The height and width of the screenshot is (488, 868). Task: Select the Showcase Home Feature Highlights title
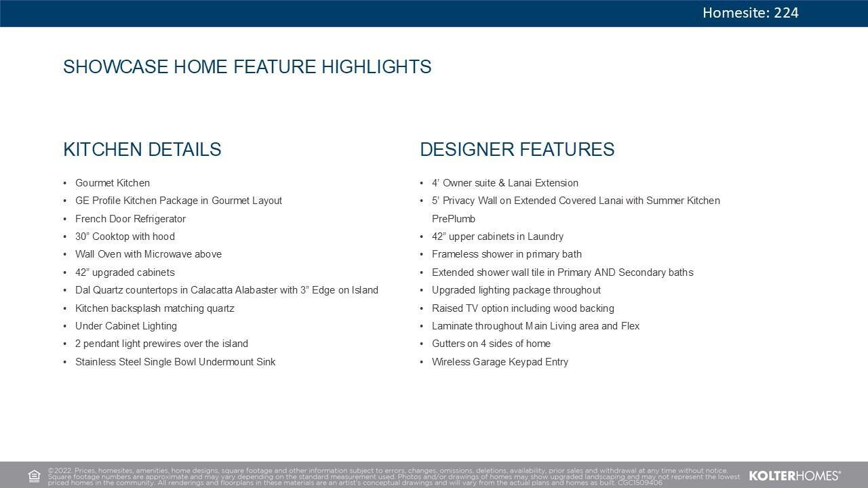247,67
